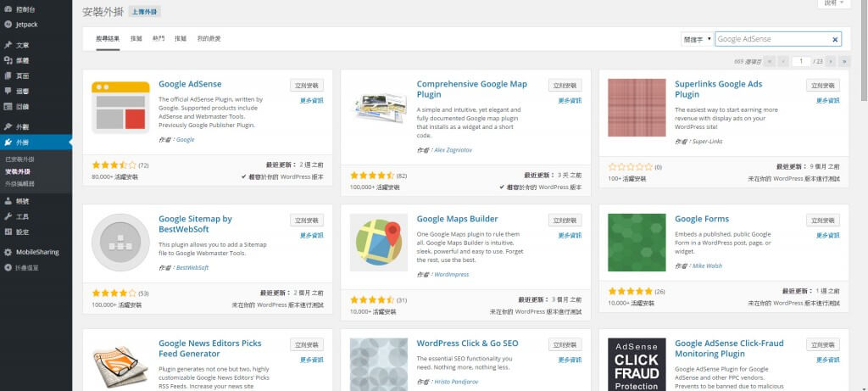
Task: Switch to the 我的最愛 favorites tab
Action: coord(209,39)
